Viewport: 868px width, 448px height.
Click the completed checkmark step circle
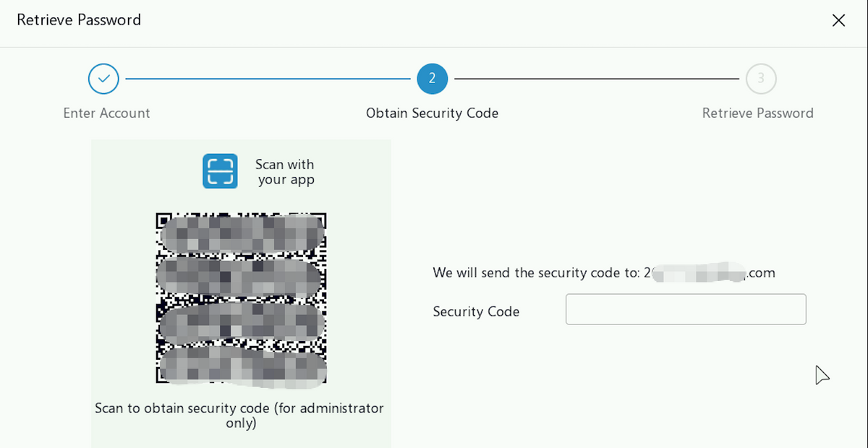pyautogui.click(x=103, y=79)
